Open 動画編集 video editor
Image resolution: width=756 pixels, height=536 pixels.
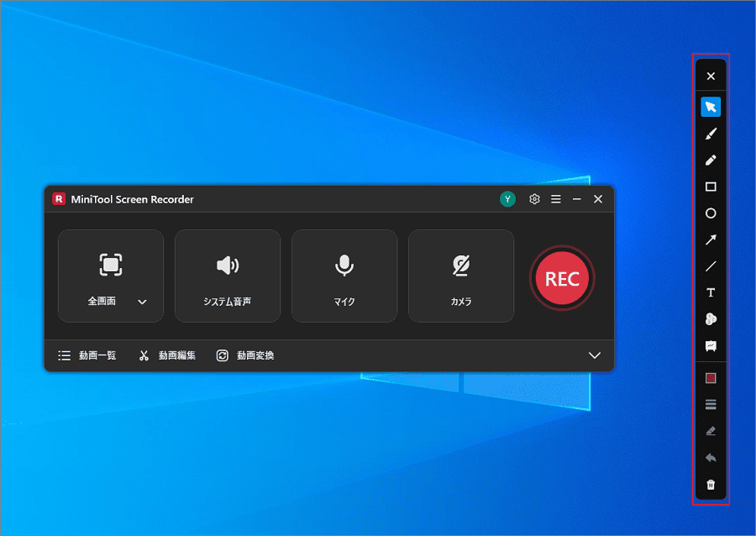(167, 355)
